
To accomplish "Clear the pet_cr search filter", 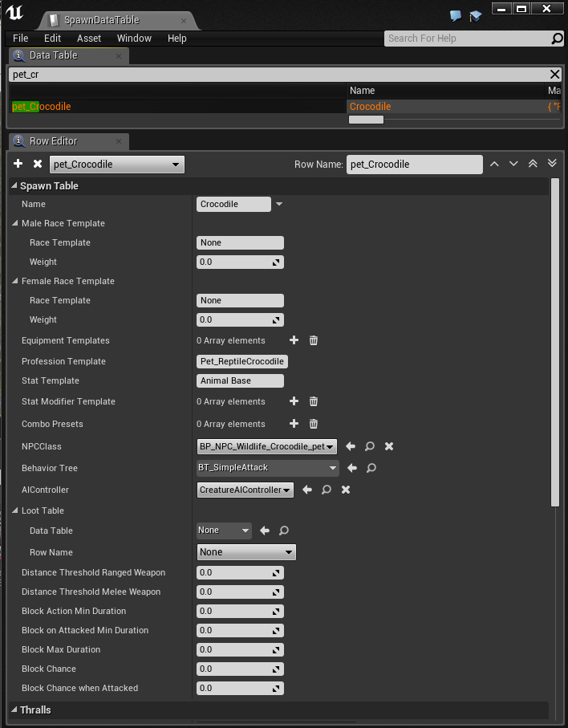I will 554,74.
